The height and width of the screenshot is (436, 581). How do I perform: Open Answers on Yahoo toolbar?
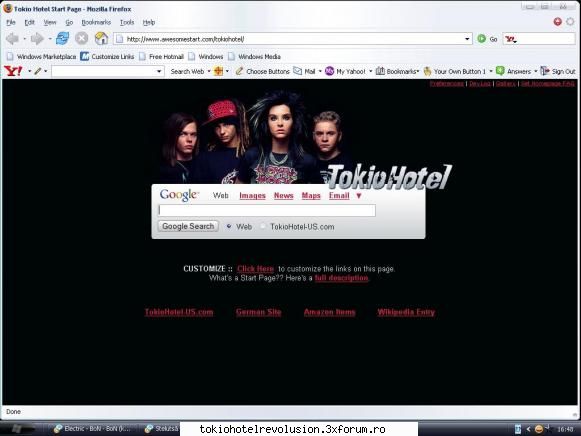click(514, 71)
